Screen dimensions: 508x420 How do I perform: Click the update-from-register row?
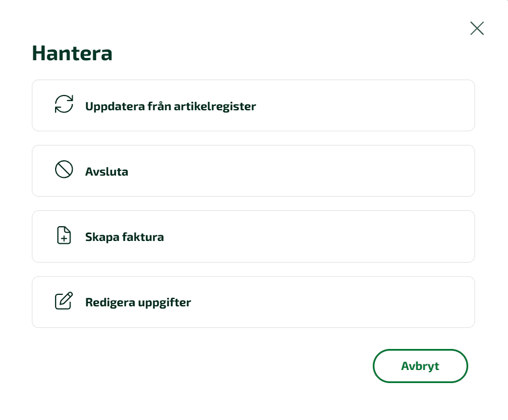253,105
